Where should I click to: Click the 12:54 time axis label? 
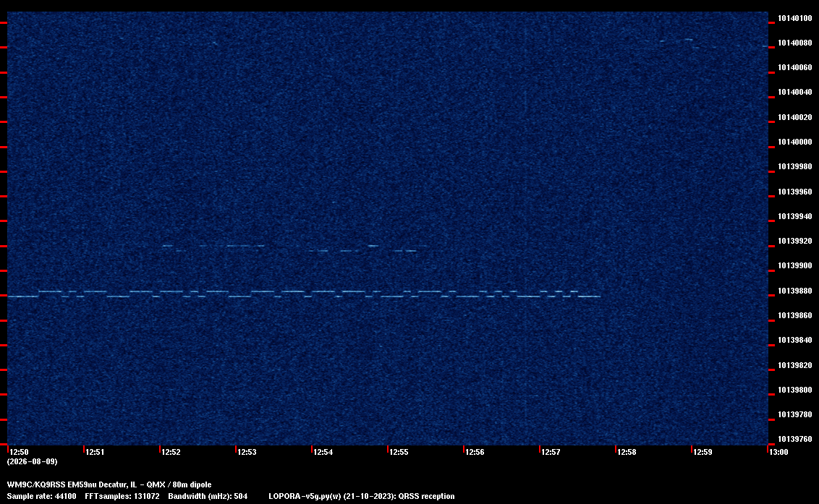(x=323, y=452)
